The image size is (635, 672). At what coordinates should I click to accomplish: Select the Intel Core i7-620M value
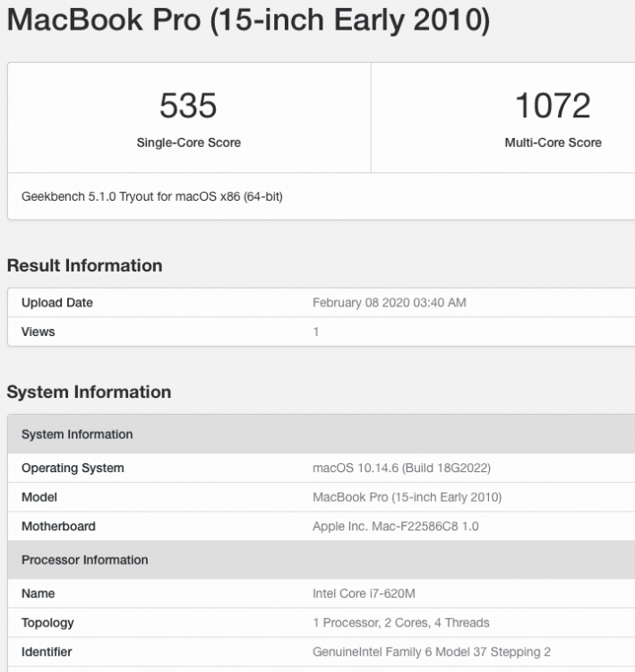click(364, 593)
